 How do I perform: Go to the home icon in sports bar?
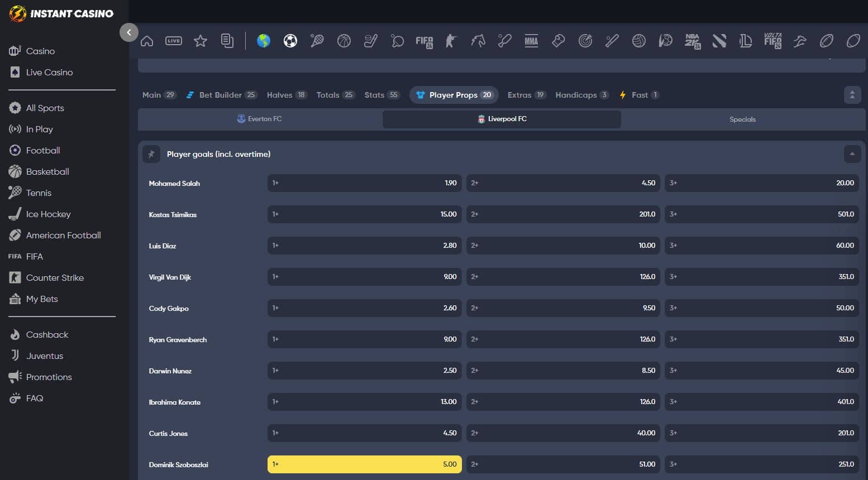point(147,41)
